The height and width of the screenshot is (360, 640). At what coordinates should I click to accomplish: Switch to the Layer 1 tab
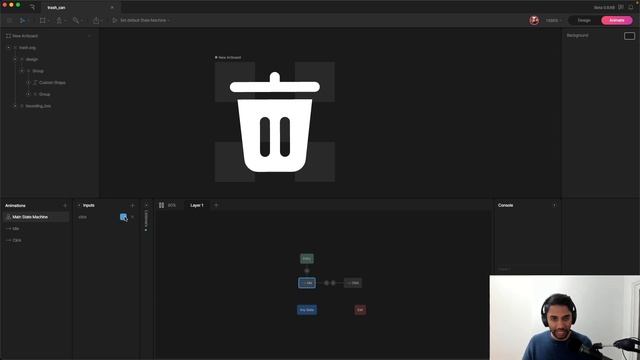coord(197,205)
